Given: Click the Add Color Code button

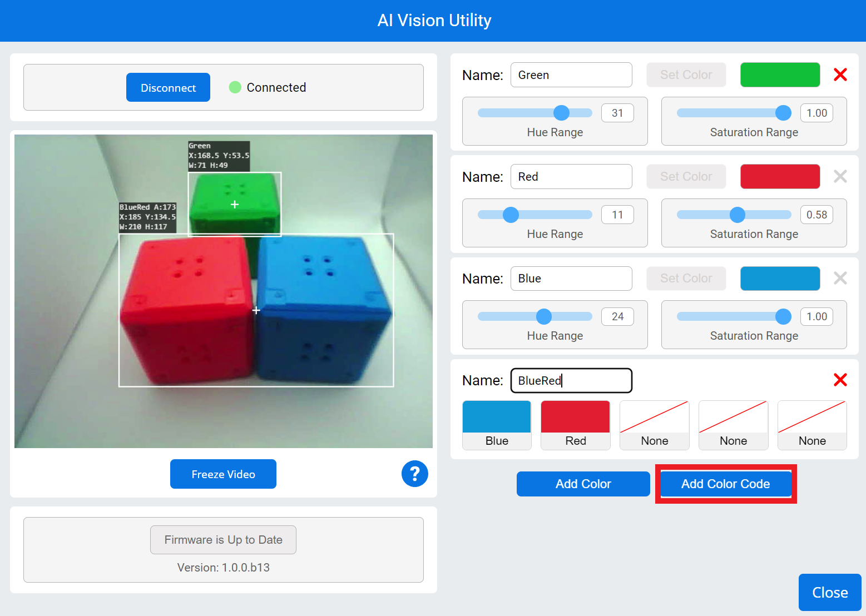Looking at the screenshot, I should tap(725, 484).
